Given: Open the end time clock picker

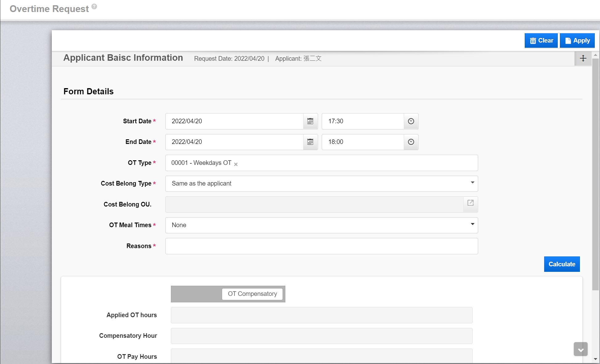Looking at the screenshot, I should (411, 142).
